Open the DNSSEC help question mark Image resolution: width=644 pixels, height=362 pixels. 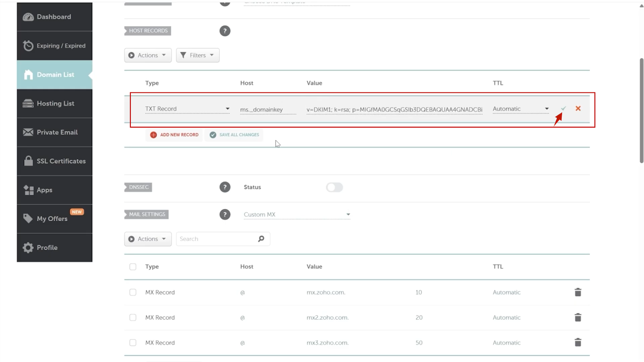point(225,187)
